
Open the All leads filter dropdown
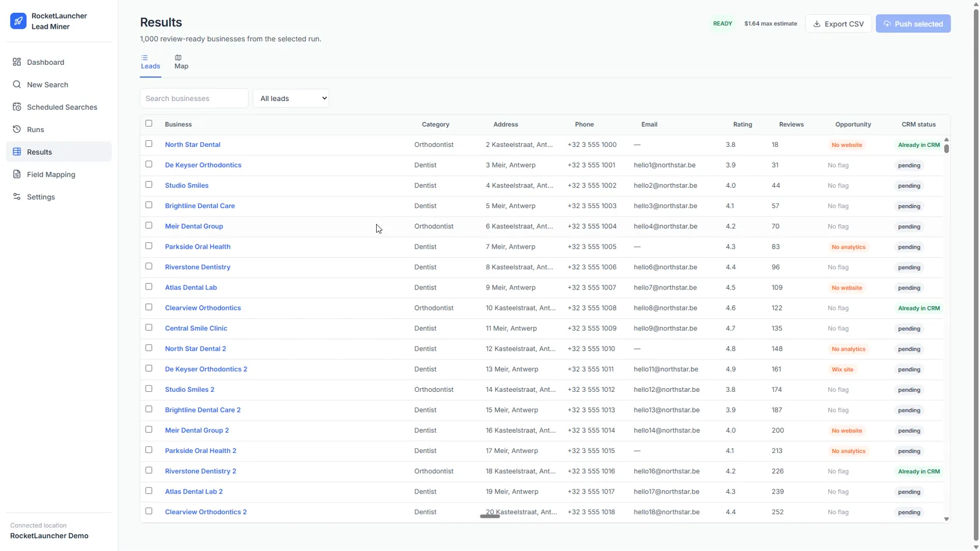[291, 98]
